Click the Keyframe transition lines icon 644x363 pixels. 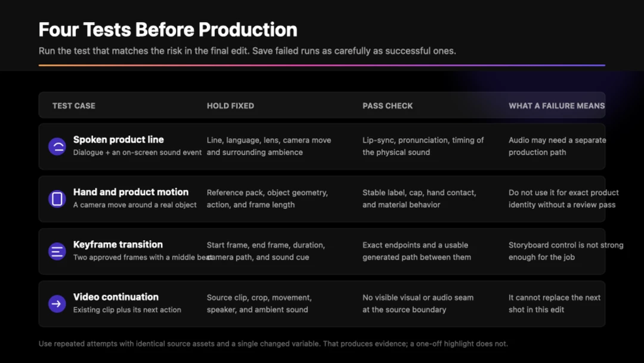(x=57, y=251)
